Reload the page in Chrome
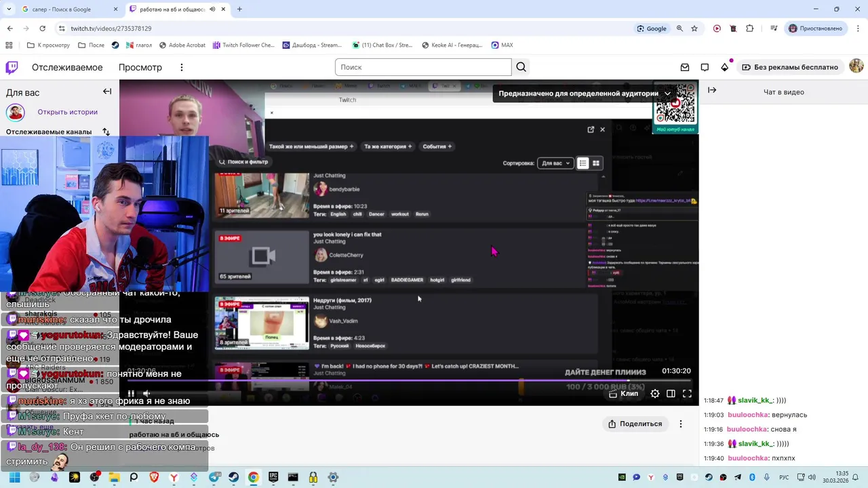Image resolution: width=868 pixels, height=488 pixels. point(42,28)
